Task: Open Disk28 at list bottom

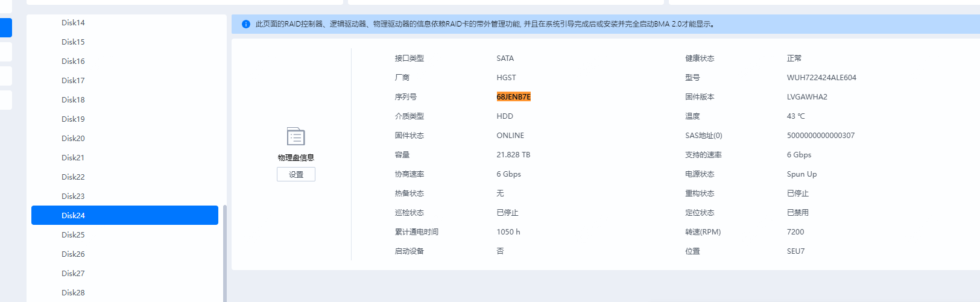Action: tap(73, 293)
